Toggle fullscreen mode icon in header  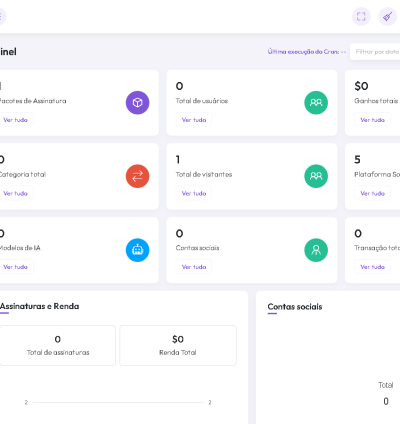(x=361, y=16)
